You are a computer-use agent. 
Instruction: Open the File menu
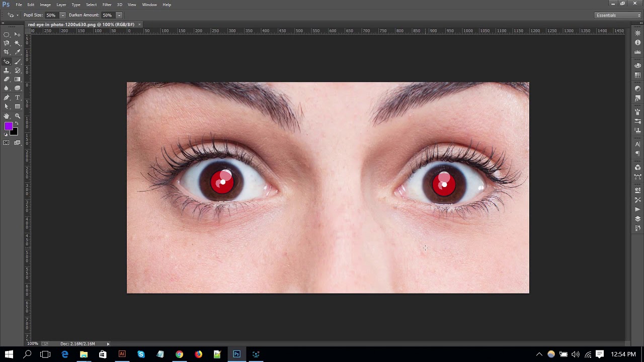19,5
